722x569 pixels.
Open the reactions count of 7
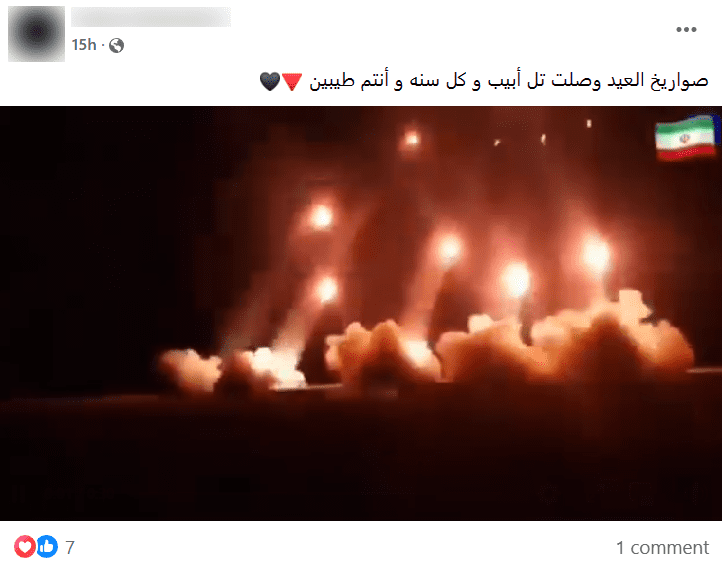(x=70, y=547)
